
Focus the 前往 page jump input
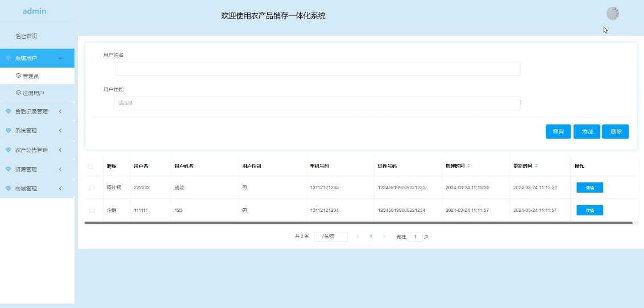click(x=415, y=236)
